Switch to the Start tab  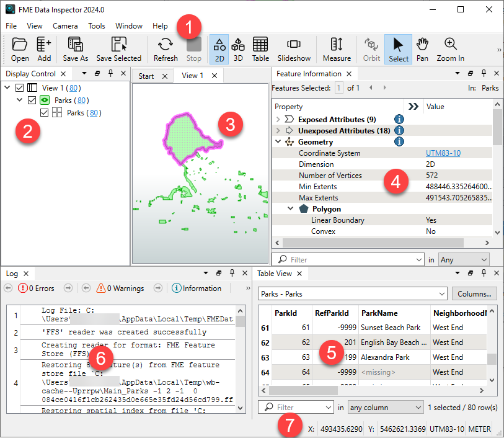[x=146, y=76]
